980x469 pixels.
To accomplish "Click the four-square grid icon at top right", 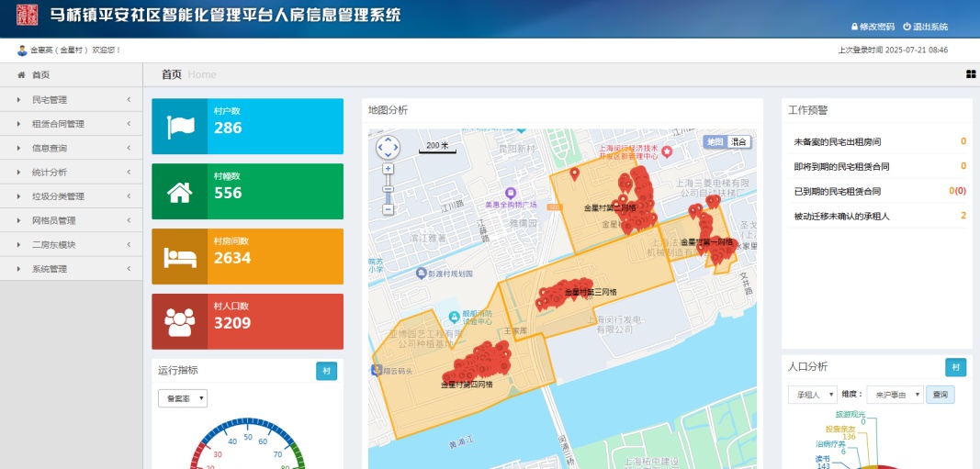I will coord(971,74).
